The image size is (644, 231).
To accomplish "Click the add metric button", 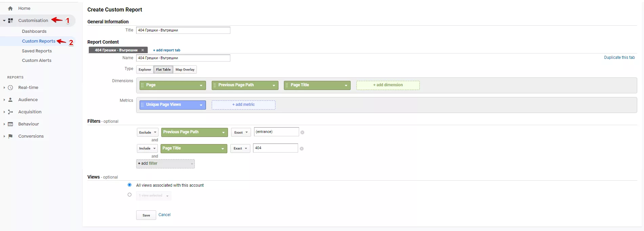I will pos(244,105).
